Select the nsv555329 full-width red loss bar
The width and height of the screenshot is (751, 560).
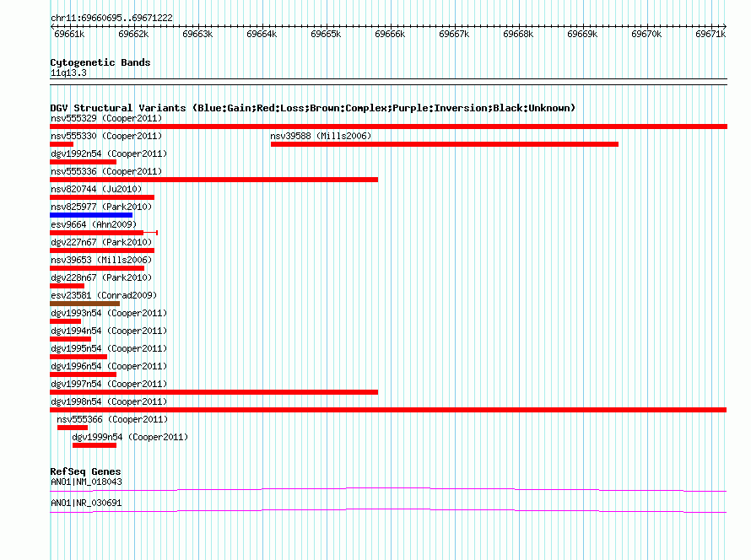pos(388,127)
